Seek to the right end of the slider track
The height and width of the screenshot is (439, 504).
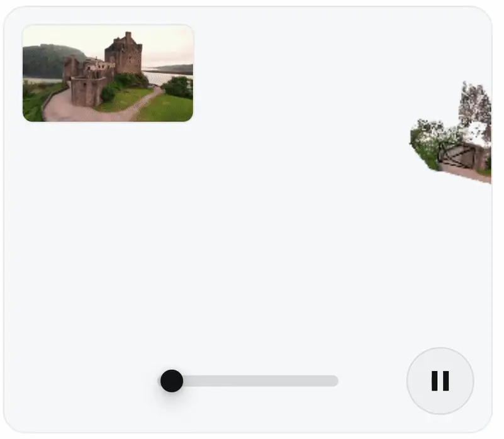335,381
